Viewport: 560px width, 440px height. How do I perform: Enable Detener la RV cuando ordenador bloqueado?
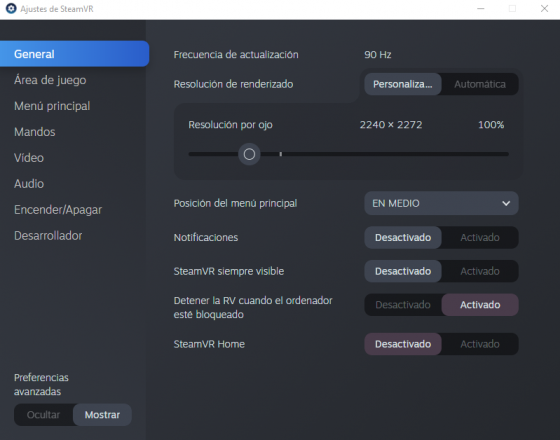click(480, 305)
